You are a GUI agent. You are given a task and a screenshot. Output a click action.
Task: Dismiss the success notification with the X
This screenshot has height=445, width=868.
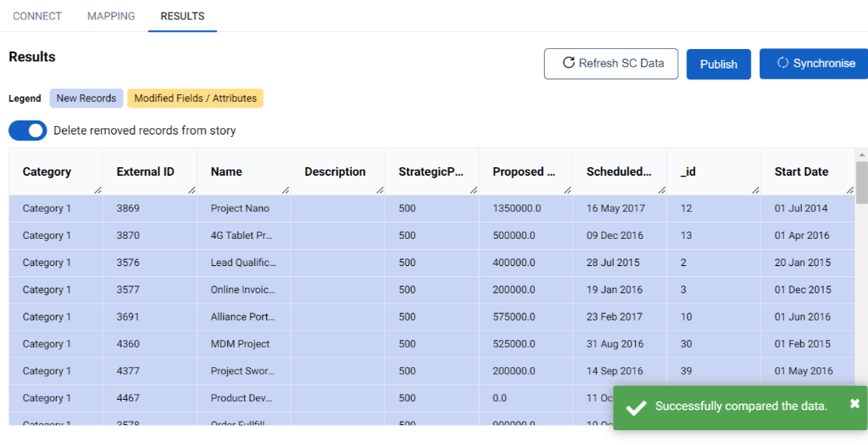coord(855,404)
